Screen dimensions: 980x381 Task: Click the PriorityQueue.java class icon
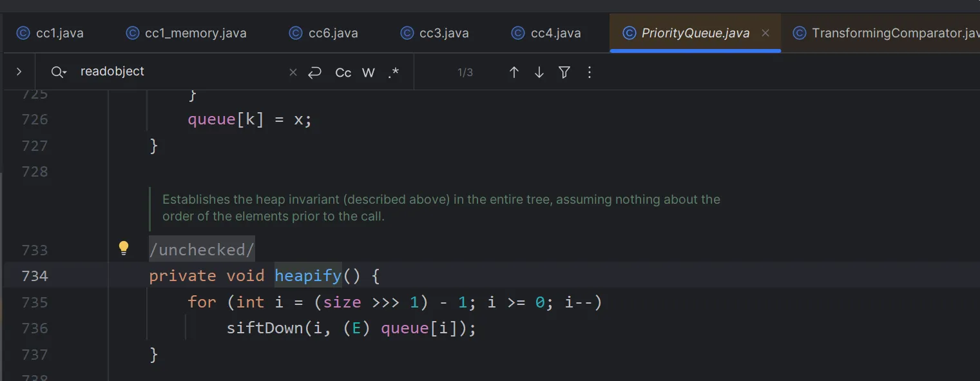(629, 33)
